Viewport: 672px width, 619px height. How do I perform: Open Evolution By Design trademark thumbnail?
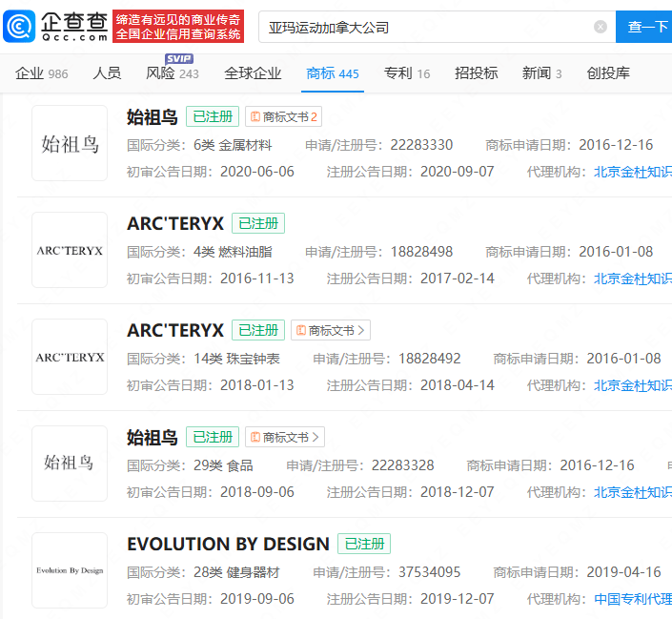(70, 570)
